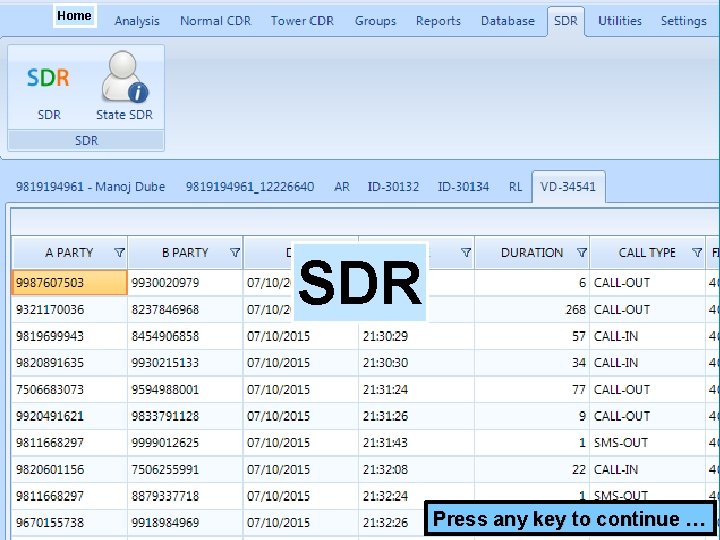This screenshot has height=540, width=720.
Task: Select the VD-34541 document tab
Action: [568, 187]
